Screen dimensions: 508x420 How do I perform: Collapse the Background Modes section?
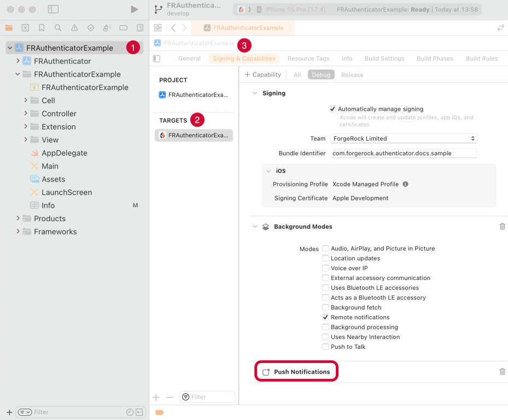coord(254,226)
